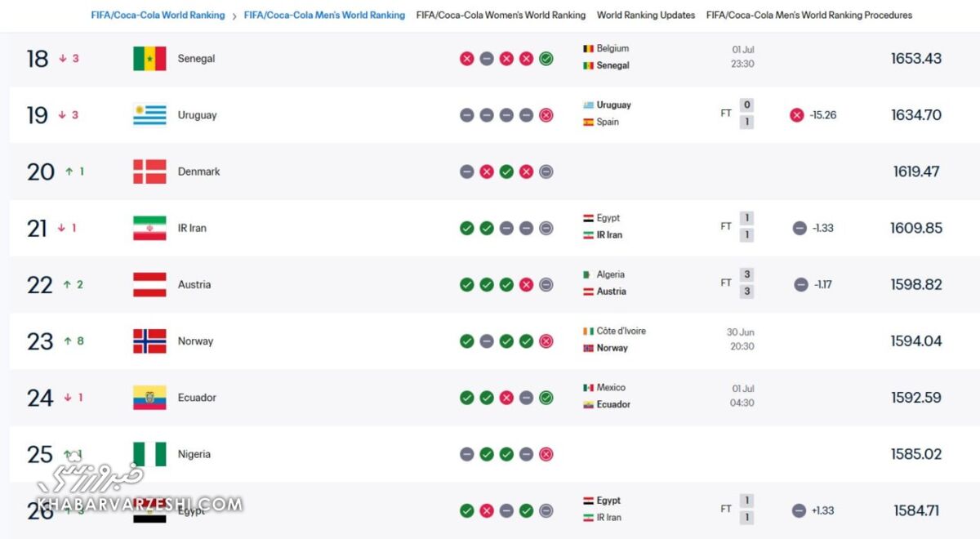Click the Denmark flag in row 20

(149, 171)
